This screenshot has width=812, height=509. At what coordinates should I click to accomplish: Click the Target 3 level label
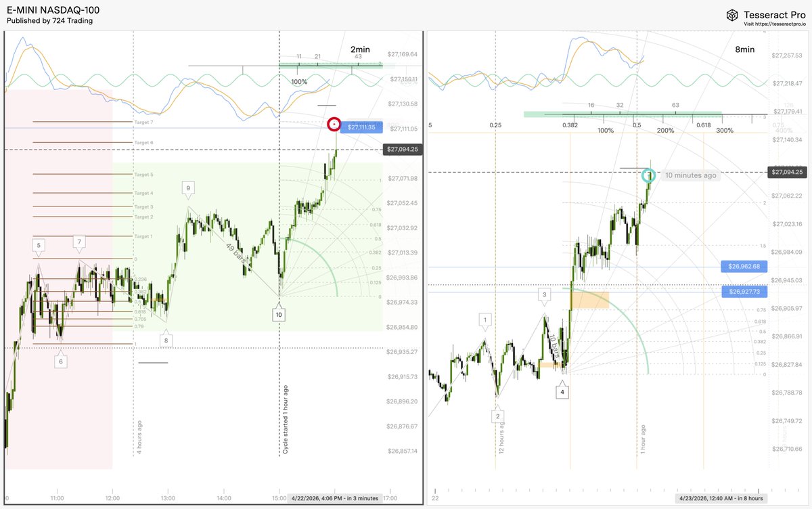point(144,207)
